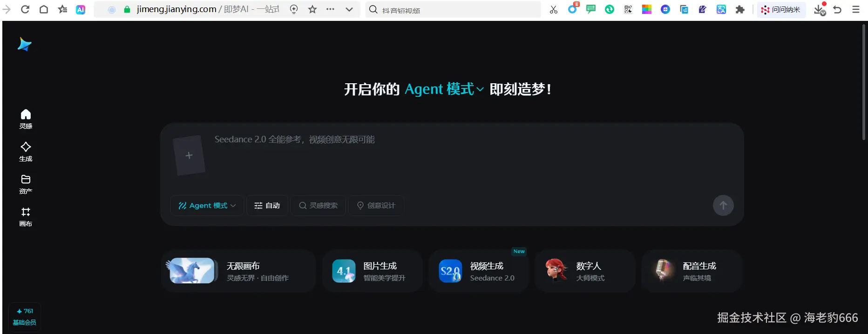
Task: Reload the page with refresh icon
Action: point(25,9)
